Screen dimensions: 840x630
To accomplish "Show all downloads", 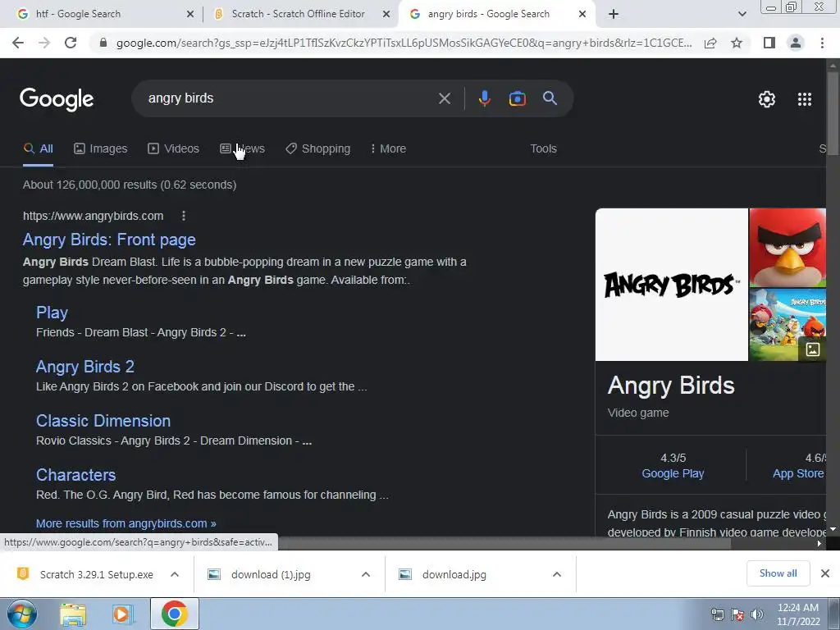I will (778, 573).
